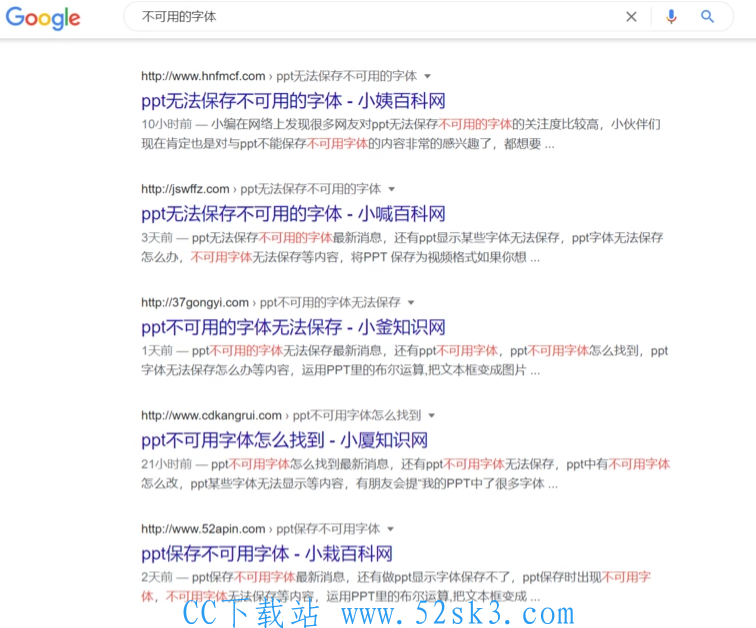Click snippet text starting with 3天前
Viewport: 756px width, 628px height.
pyautogui.click(x=402, y=247)
